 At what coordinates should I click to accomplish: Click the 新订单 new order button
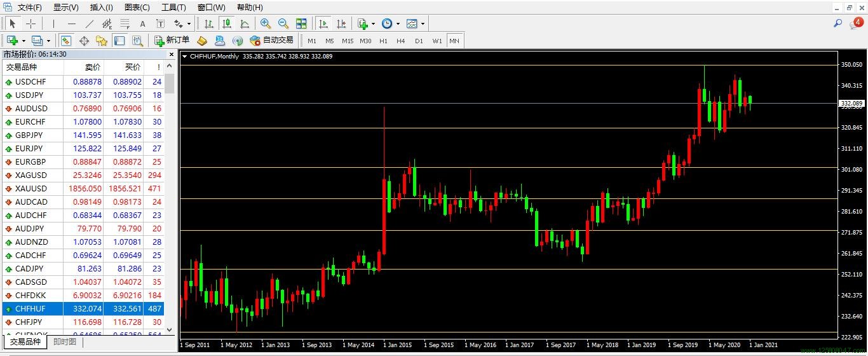pos(172,41)
